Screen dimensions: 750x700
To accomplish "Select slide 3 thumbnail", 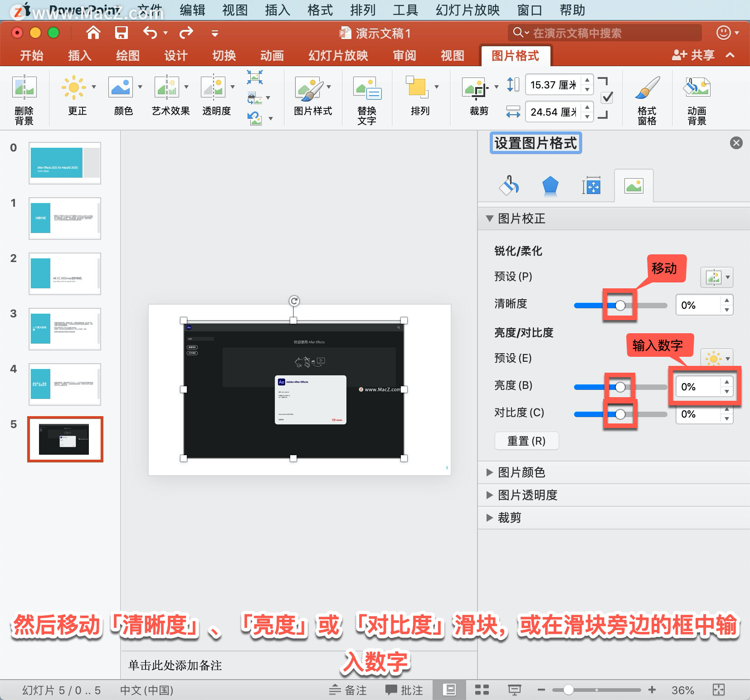I will (65, 329).
